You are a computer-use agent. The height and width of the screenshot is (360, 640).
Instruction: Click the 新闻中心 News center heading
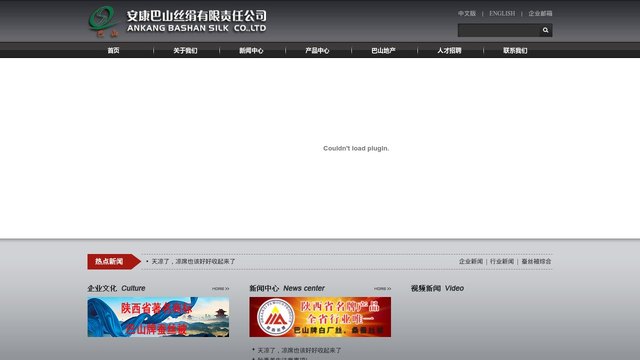(x=287, y=288)
